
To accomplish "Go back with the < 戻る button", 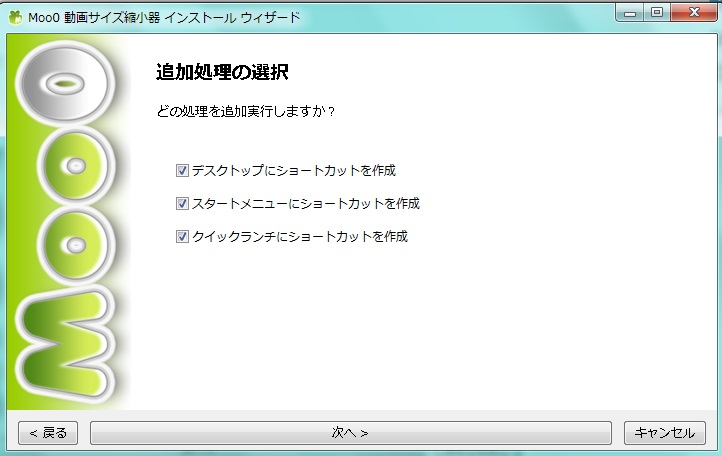I will pos(48,433).
